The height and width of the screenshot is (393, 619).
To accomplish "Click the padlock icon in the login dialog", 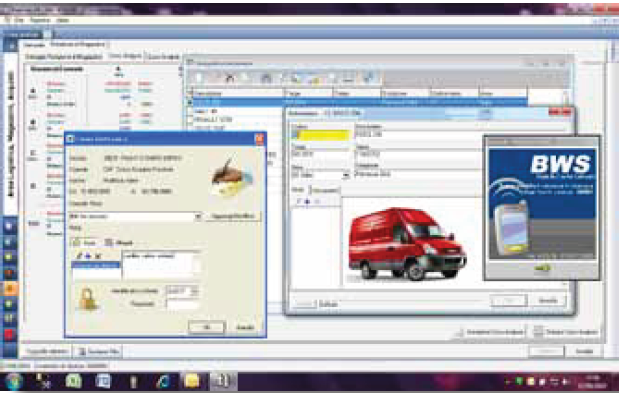I will [x=88, y=299].
